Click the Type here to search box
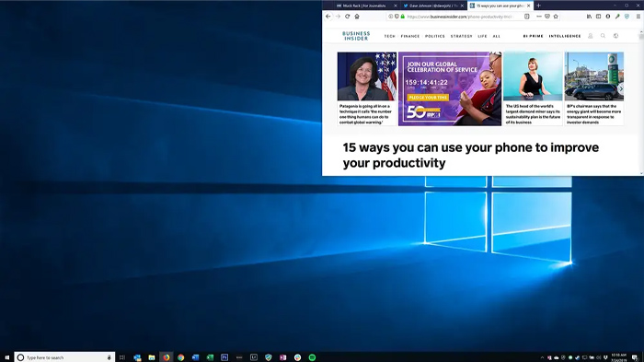 64,357
